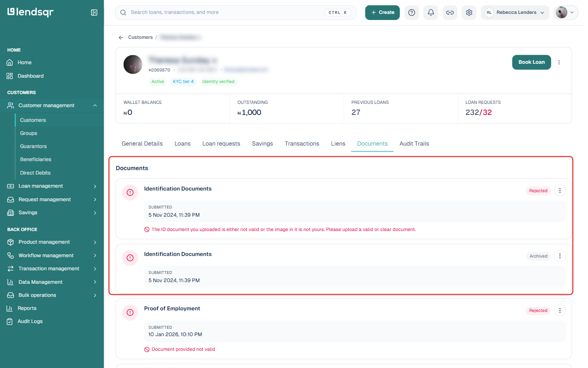Open Rebecca Lenders organization dropdown
Viewport: 588px width, 368px height.
(x=515, y=13)
